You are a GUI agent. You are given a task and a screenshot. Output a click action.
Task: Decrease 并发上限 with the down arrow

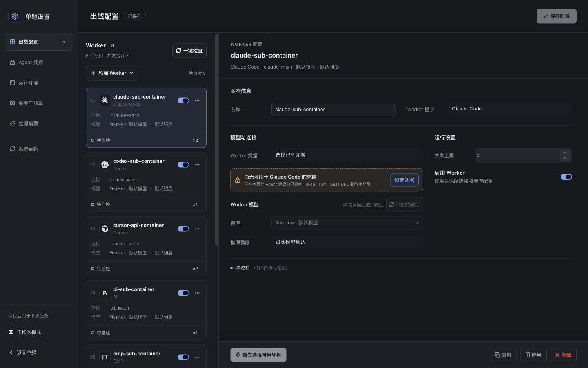[x=565, y=158]
